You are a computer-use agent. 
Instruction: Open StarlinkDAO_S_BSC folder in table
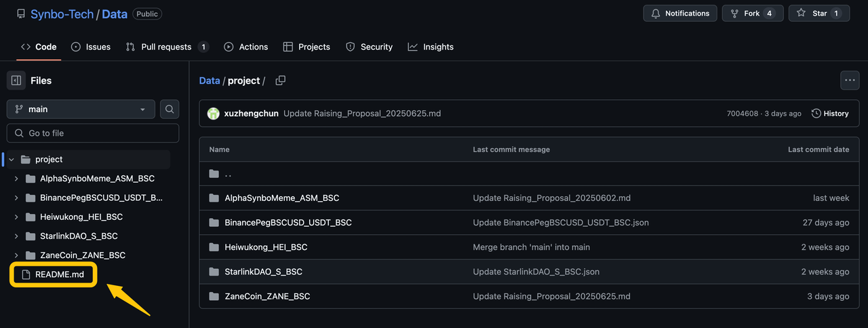[264, 272]
